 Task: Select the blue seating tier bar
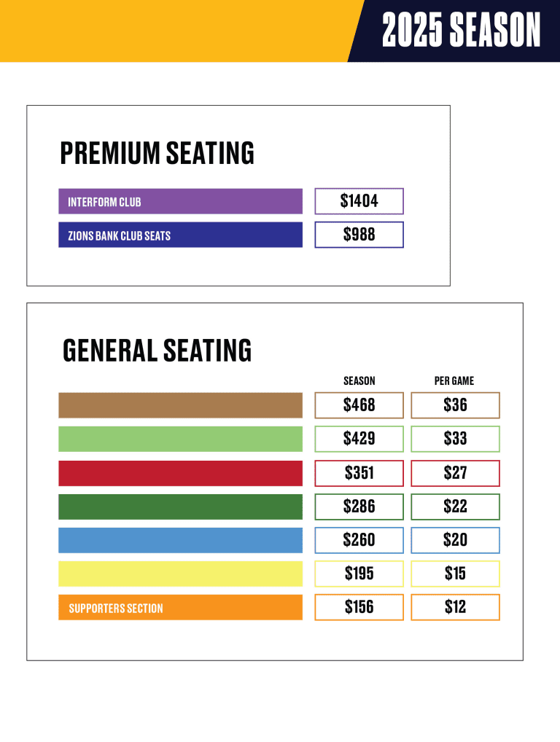[x=180, y=540]
